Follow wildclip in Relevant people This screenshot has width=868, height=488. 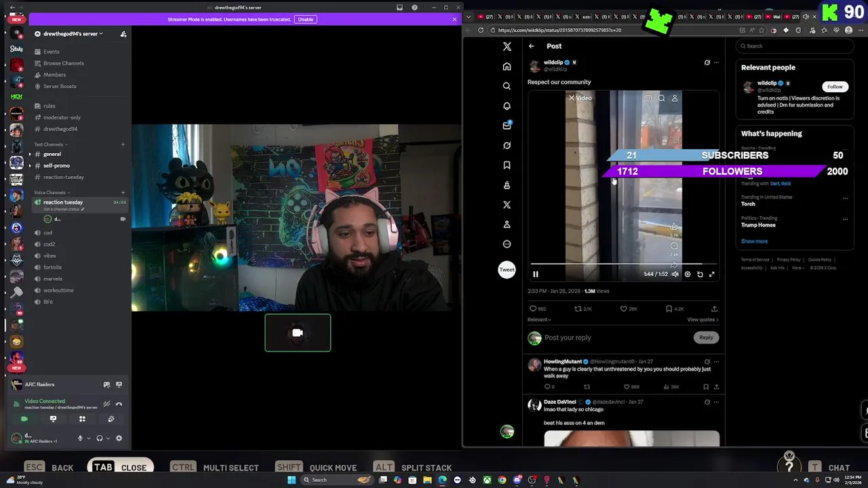point(835,87)
